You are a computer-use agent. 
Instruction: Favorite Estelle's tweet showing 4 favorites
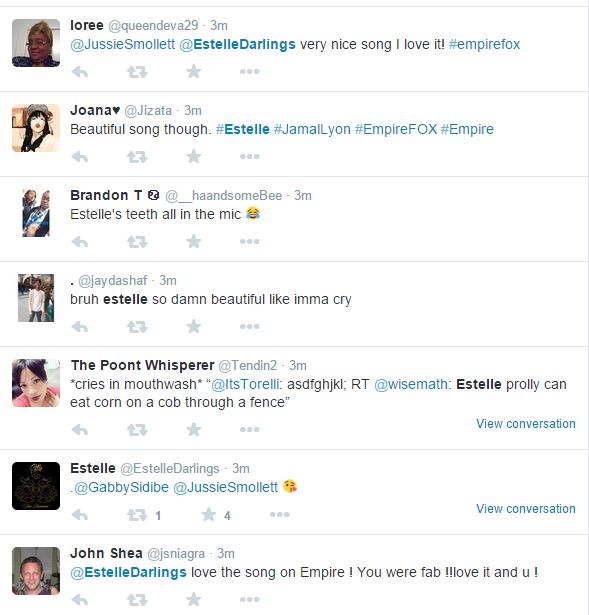[x=209, y=515]
